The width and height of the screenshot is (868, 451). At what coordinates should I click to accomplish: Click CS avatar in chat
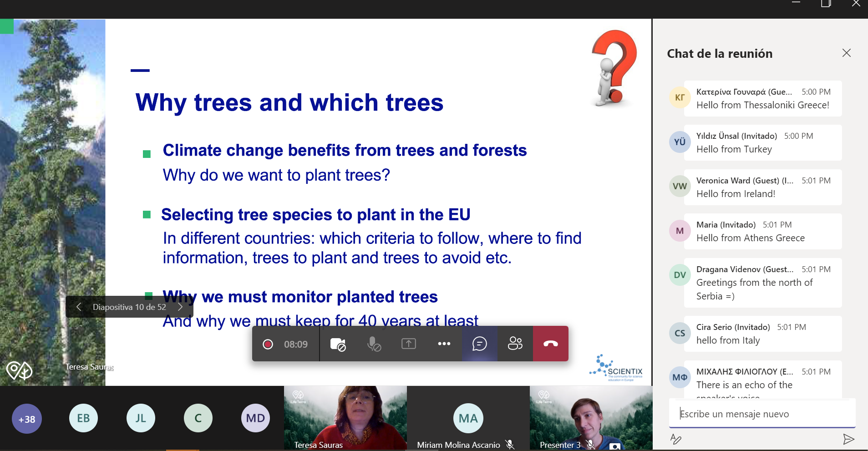click(680, 333)
